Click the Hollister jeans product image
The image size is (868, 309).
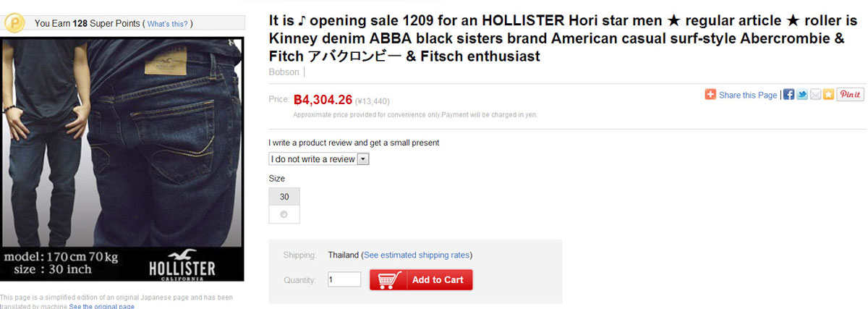pos(122,159)
